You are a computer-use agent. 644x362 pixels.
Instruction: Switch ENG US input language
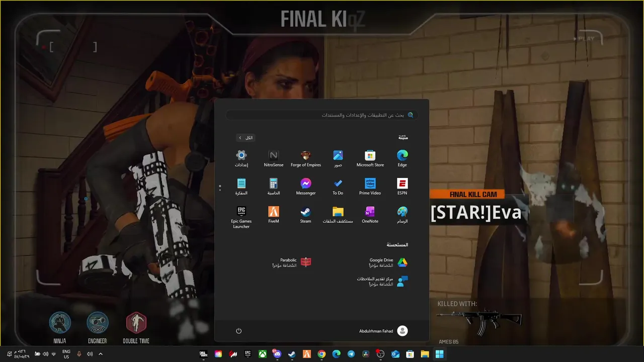(66, 354)
